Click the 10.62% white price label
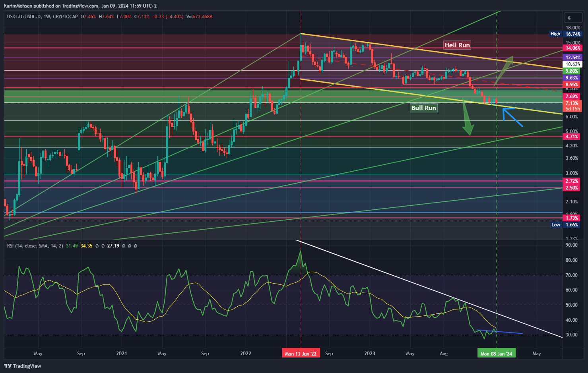588x373 pixels. click(572, 64)
